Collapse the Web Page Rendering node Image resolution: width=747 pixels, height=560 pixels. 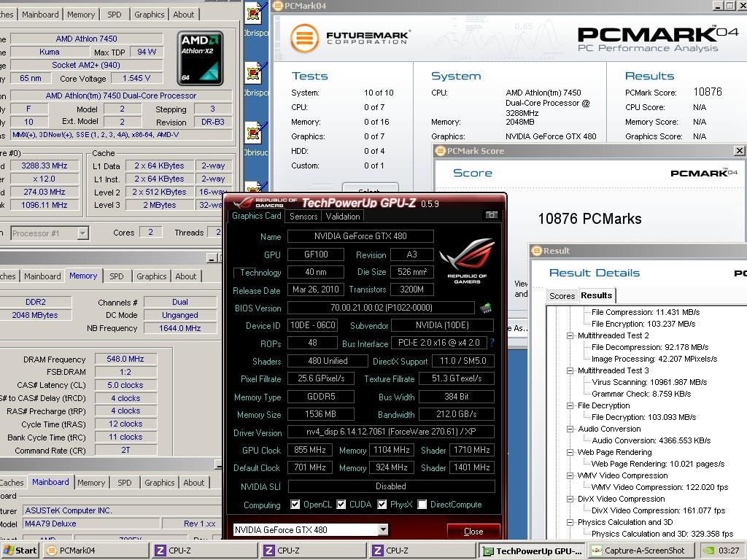click(570, 452)
